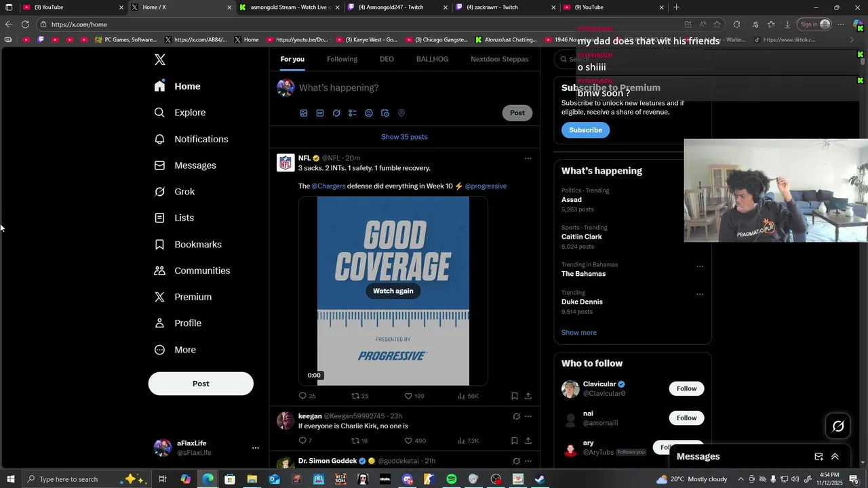Open account menu dots beside aFlaxLife
868x488 pixels.
click(256, 448)
